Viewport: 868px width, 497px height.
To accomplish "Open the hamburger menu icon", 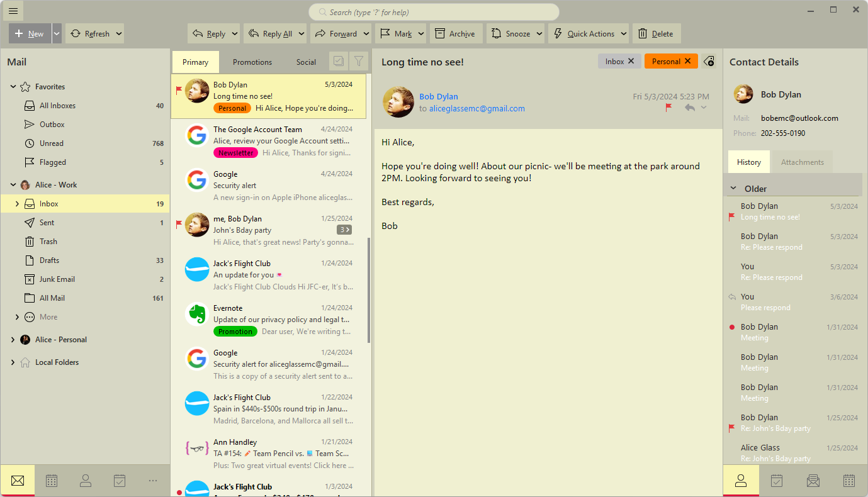I will 13,11.
